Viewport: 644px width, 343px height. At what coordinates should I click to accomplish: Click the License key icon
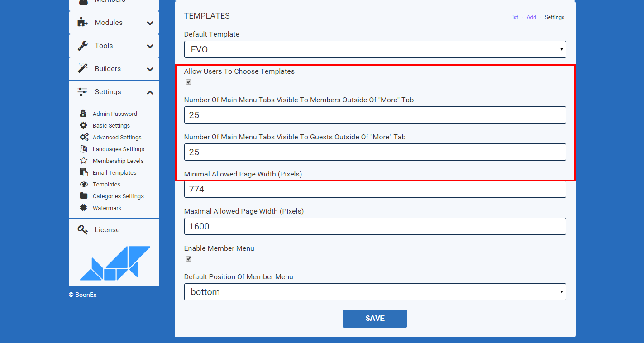point(82,230)
